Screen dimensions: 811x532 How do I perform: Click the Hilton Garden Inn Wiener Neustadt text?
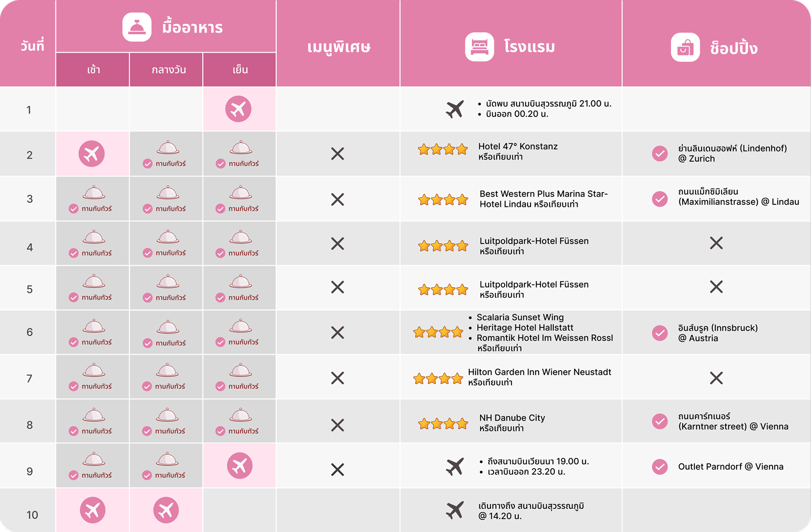(x=539, y=372)
